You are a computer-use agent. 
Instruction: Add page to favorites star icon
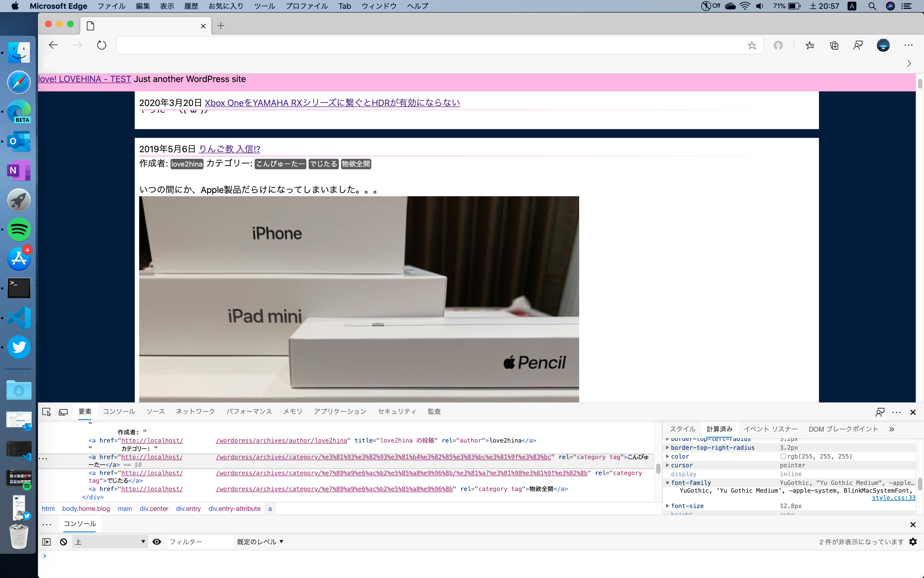point(752,45)
